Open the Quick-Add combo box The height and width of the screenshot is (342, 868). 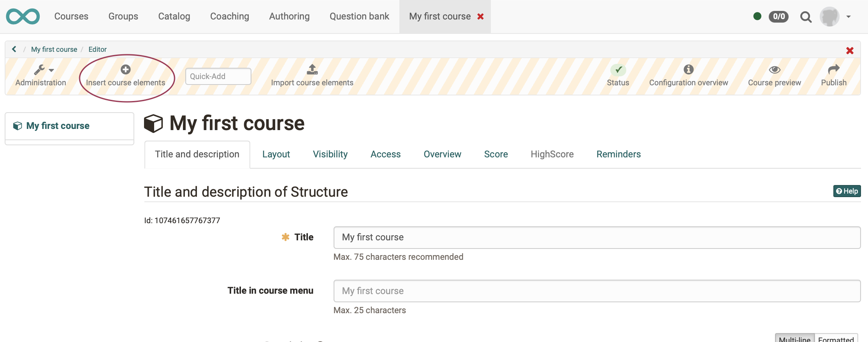point(218,76)
